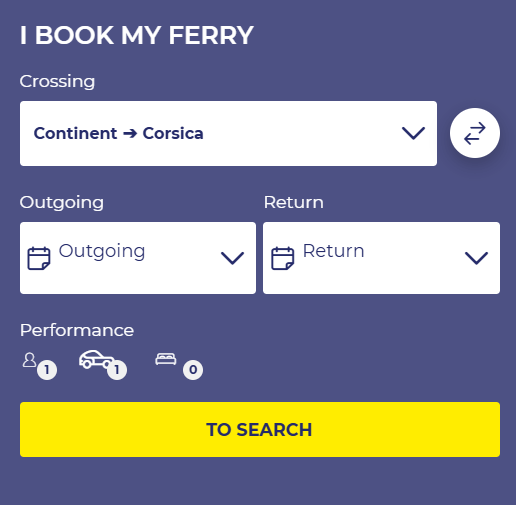516x505 pixels.
Task: Click the TO SEARCH yellow button
Action: point(260,429)
